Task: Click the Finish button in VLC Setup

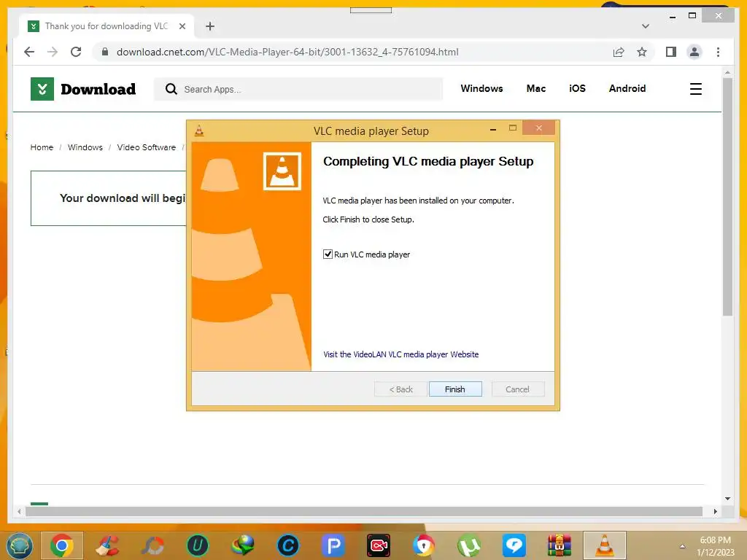Action: tap(455, 389)
